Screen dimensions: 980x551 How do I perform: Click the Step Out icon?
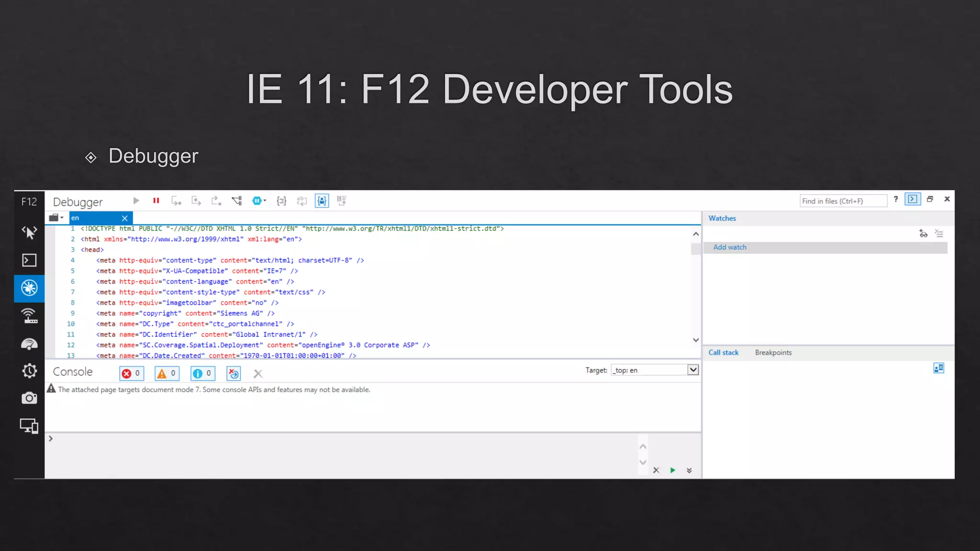click(x=216, y=201)
